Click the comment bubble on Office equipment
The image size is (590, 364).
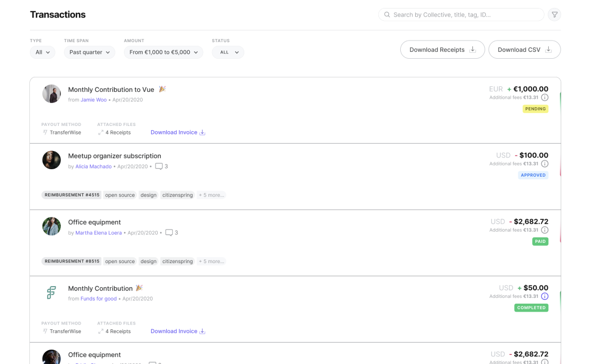[x=169, y=232]
